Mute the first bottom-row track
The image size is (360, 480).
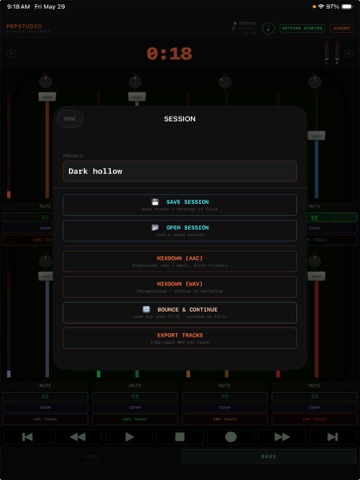pos(45,386)
